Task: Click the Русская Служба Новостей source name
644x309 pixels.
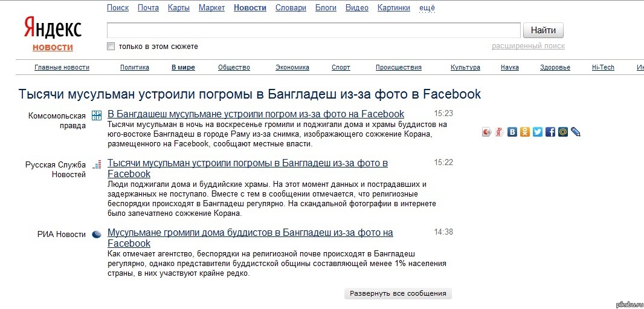Action: 56,170
